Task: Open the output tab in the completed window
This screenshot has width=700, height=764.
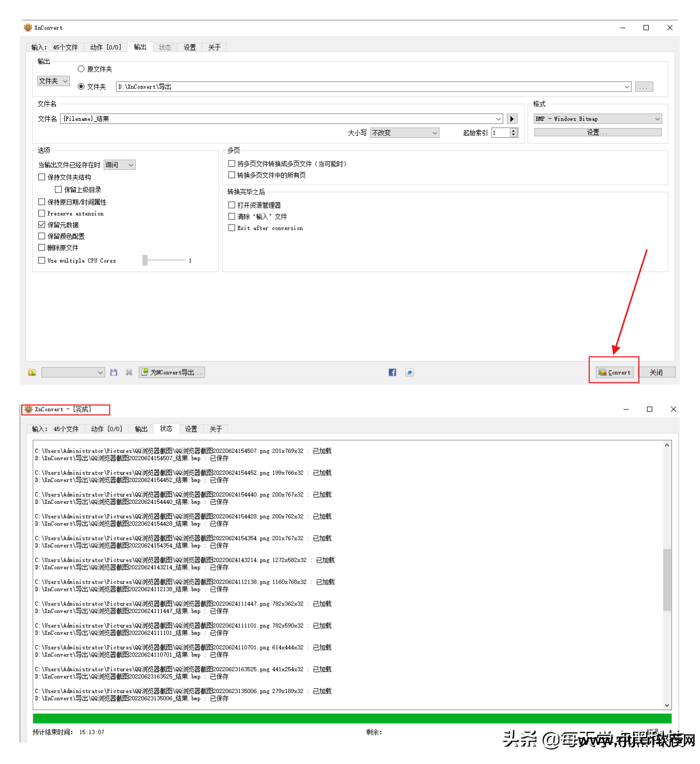Action: point(141,429)
